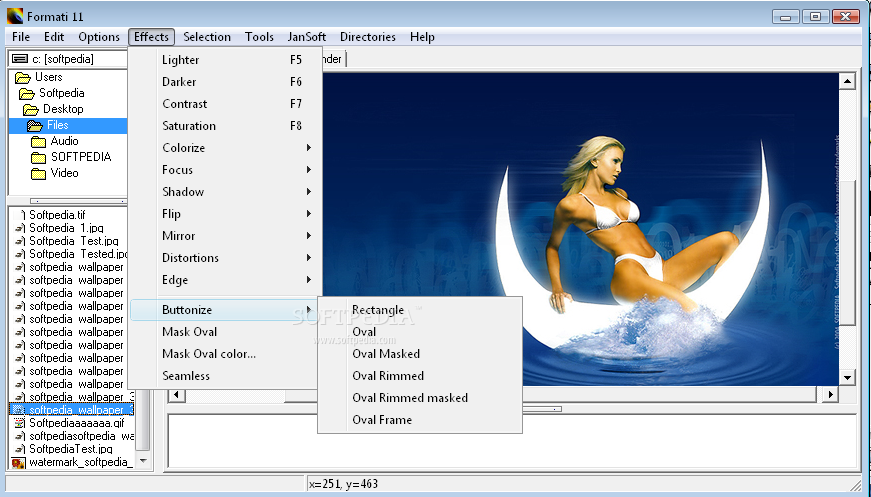Select watermark_softpedia_ file
This screenshot has width=871, height=497.
[x=81, y=462]
